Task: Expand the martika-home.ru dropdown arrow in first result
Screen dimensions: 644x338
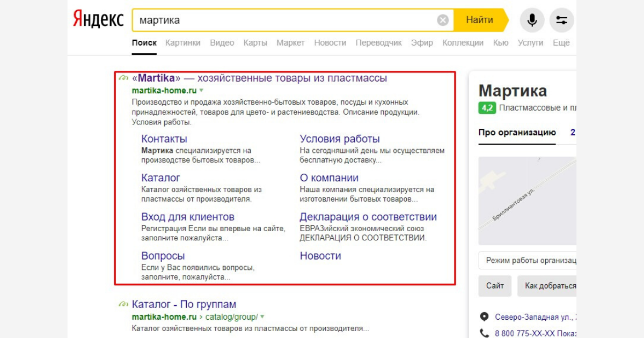Action: pyautogui.click(x=201, y=90)
